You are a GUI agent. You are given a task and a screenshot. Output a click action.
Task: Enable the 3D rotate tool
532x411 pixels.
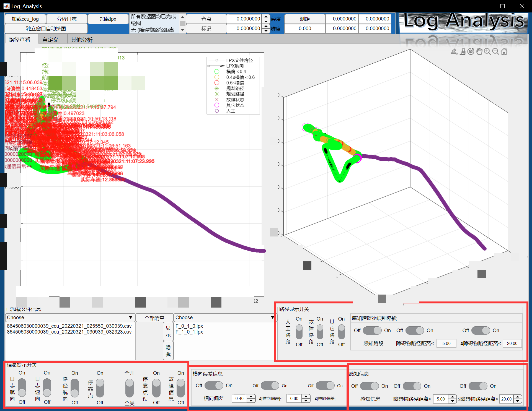point(471,51)
